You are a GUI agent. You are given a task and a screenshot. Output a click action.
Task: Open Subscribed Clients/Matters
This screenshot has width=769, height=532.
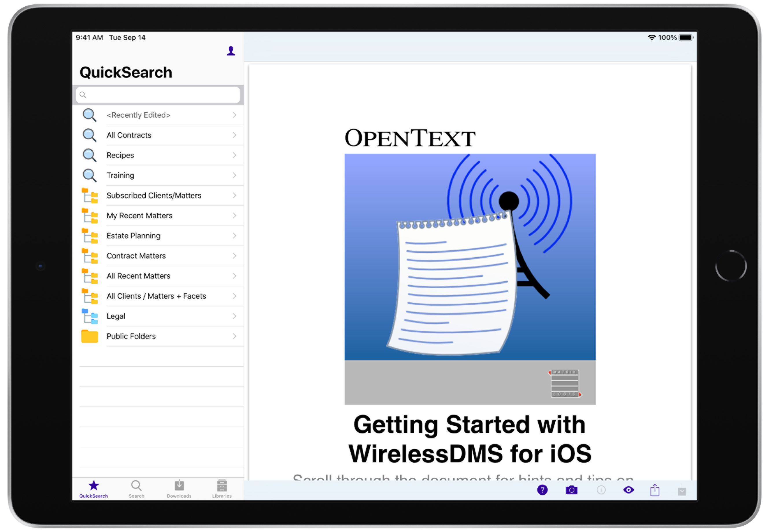click(x=158, y=196)
